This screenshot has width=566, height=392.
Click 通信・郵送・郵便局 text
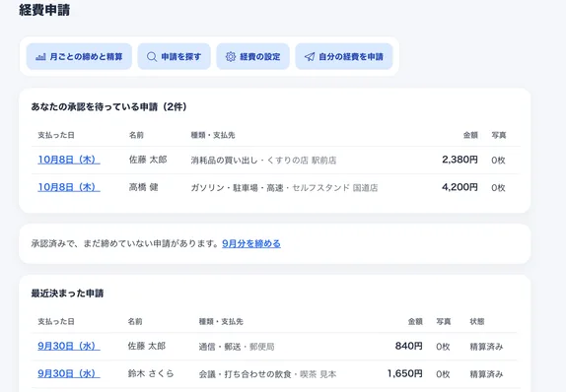coord(237,347)
